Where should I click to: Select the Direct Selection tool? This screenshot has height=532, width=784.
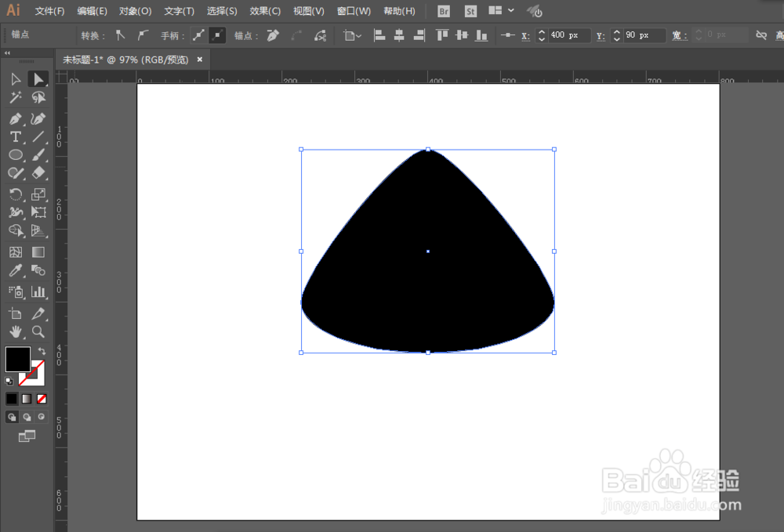(38, 79)
